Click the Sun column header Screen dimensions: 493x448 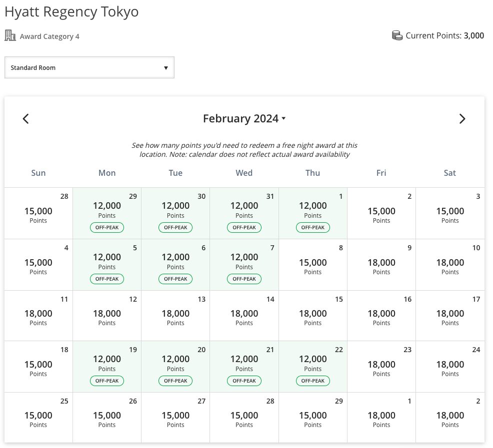pos(38,173)
